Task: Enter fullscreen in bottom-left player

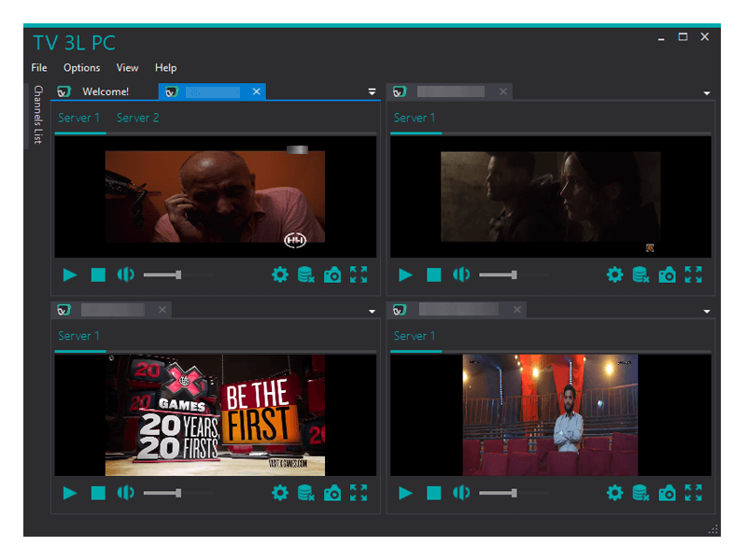Action: (x=359, y=493)
